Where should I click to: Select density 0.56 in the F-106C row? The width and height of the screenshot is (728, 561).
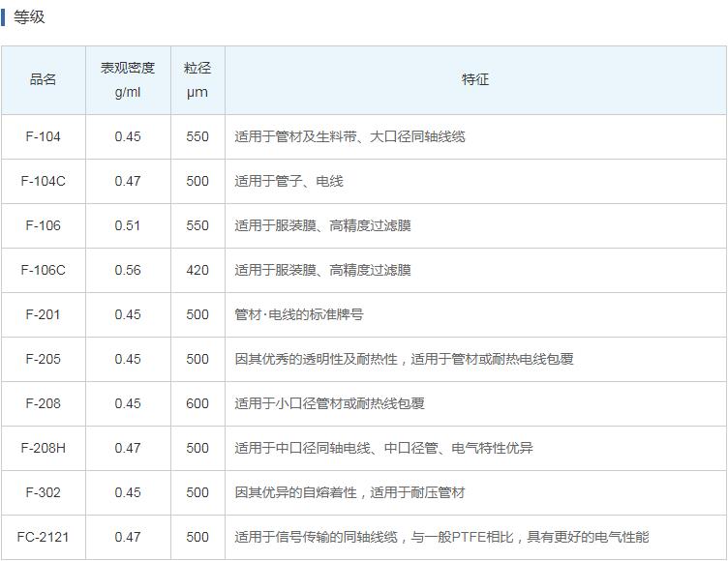(x=128, y=270)
